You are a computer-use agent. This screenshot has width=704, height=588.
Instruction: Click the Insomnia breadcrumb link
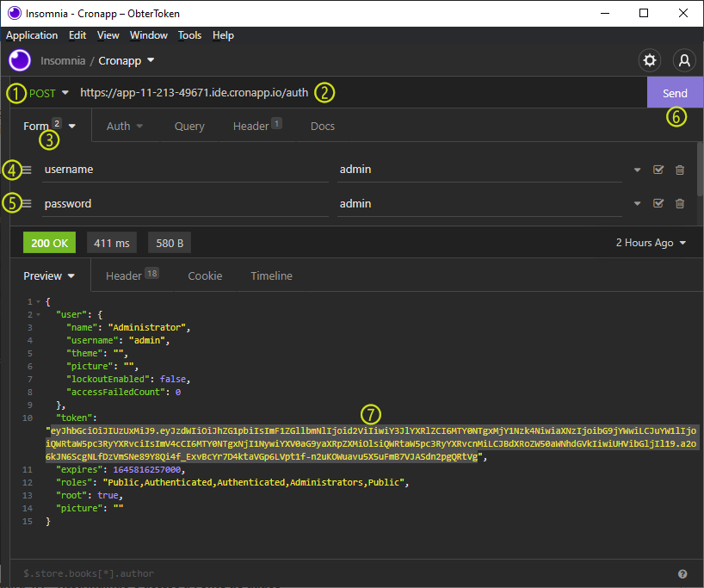click(x=63, y=60)
